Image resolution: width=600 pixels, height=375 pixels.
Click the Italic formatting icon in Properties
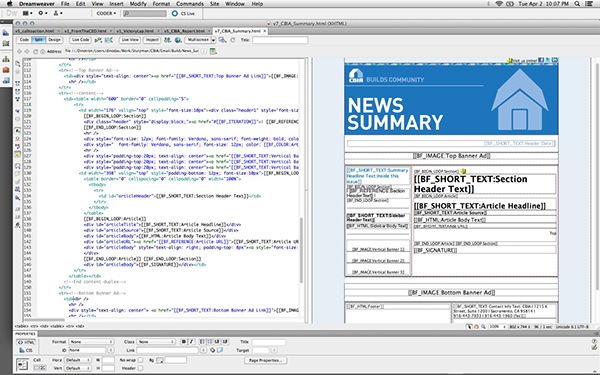191,342
